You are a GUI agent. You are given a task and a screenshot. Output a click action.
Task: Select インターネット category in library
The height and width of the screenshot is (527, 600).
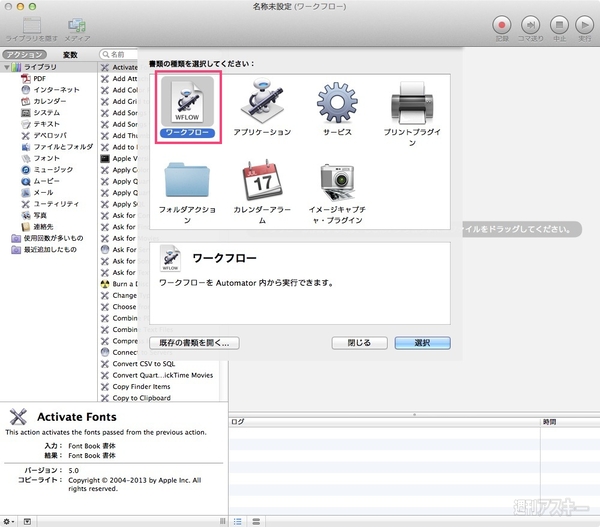click(x=50, y=90)
